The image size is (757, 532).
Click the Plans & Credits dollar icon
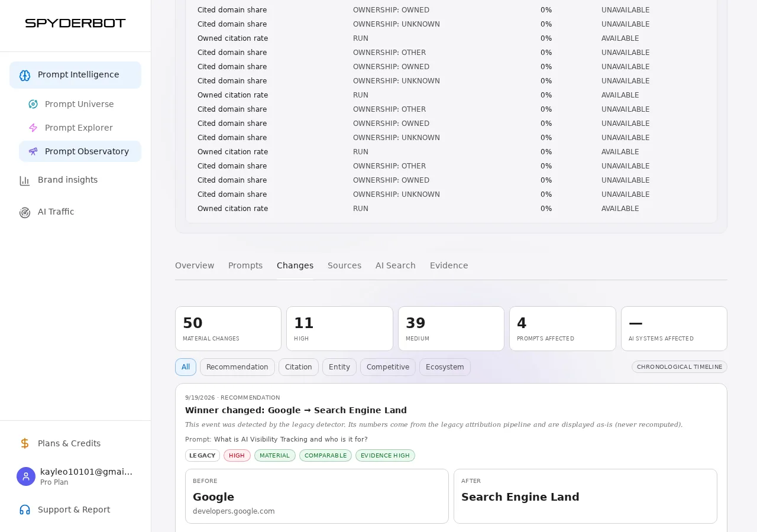[25, 443]
